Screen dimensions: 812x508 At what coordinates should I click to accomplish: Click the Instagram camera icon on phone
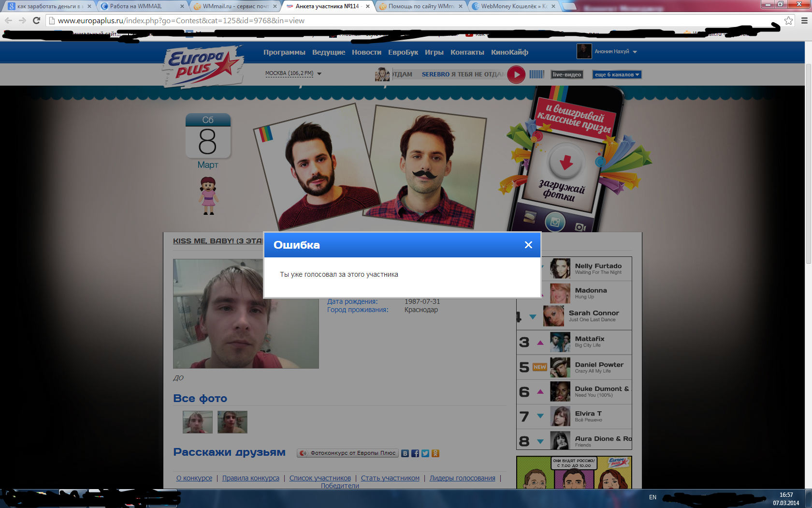pos(555,223)
